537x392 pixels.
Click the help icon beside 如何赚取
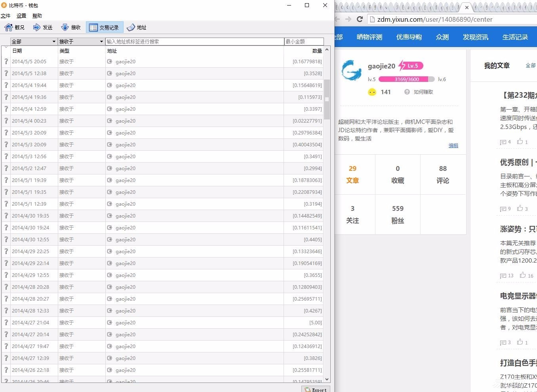407,92
